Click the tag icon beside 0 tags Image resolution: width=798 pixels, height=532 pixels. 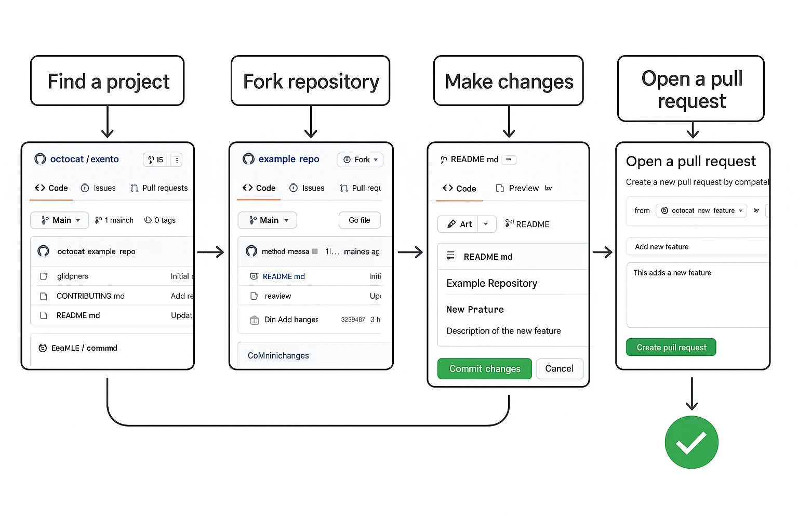click(x=148, y=220)
